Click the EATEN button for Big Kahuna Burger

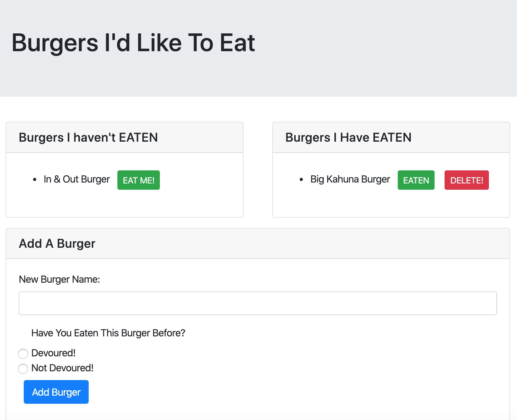(416, 180)
